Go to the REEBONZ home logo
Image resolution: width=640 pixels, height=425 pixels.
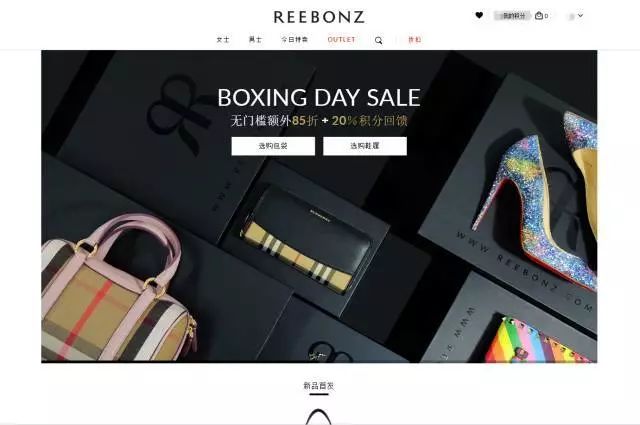tap(319, 17)
